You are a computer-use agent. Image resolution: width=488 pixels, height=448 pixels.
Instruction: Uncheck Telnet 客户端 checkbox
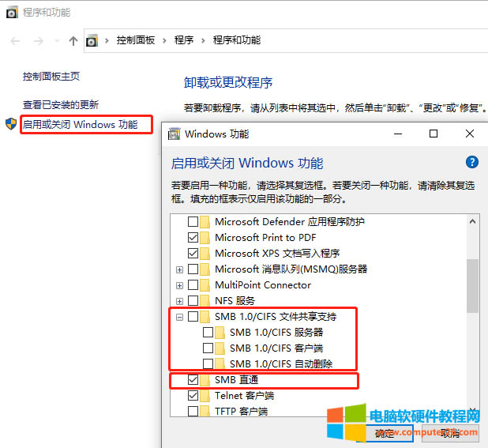(x=193, y=396)
